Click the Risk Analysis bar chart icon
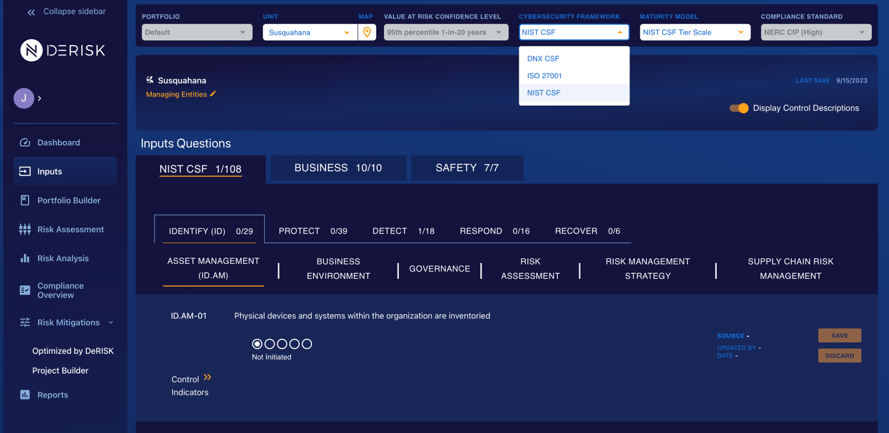The image size is (889, 433). click(x=24, y=258)
